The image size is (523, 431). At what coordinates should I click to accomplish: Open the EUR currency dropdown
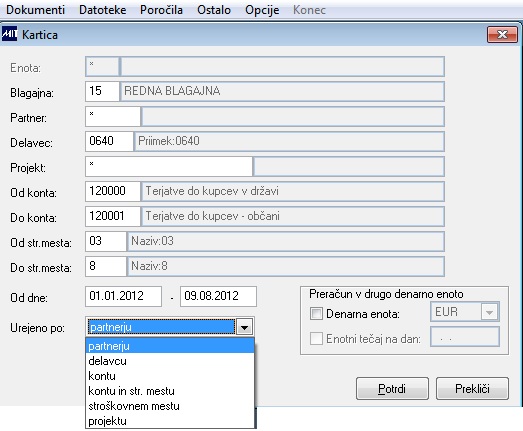(x=489, y=312)
